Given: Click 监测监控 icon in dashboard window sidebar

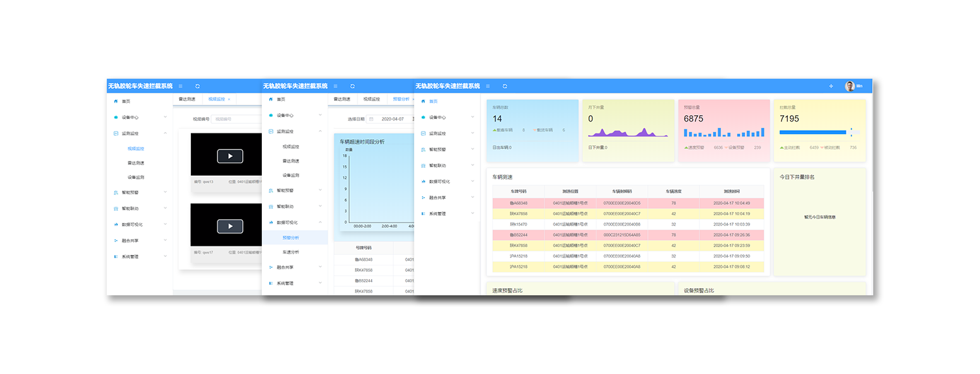Looking at the screenshot, I should click(424, 133).
